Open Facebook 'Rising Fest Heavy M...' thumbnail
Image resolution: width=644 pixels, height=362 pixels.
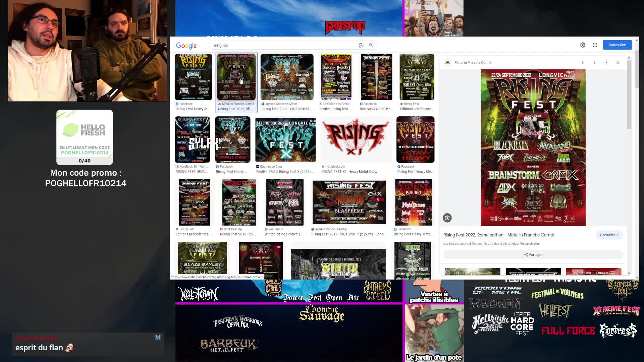(x=194, y=77)
